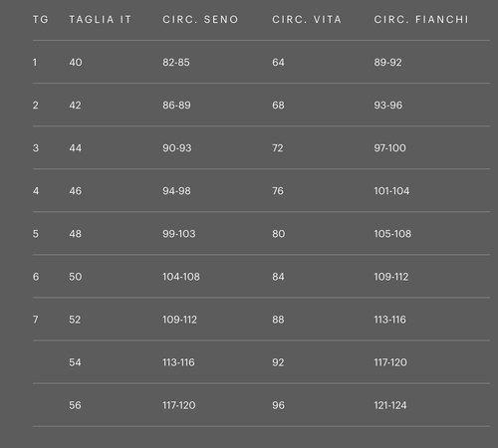The height and width of the screenshot is (448, 498).
Task: Select the Italian size 40 cell
Action: (x=76, y=63)
